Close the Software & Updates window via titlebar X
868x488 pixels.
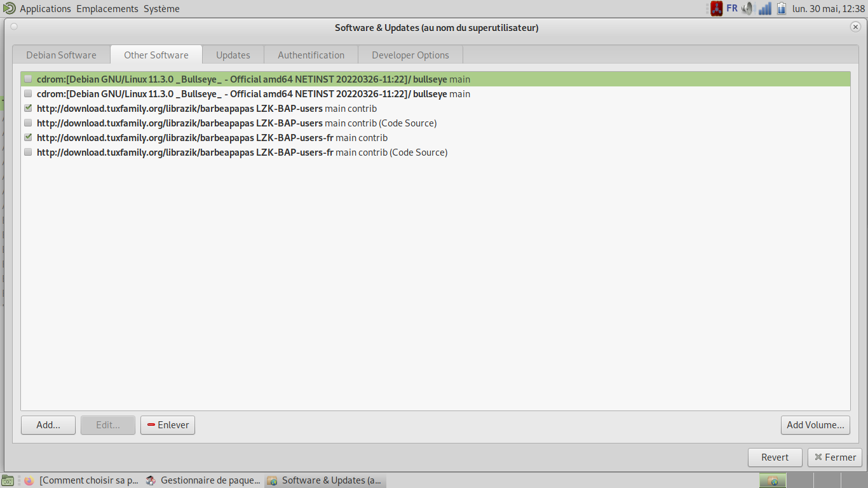pyautogui.click(x=855, y=27)
